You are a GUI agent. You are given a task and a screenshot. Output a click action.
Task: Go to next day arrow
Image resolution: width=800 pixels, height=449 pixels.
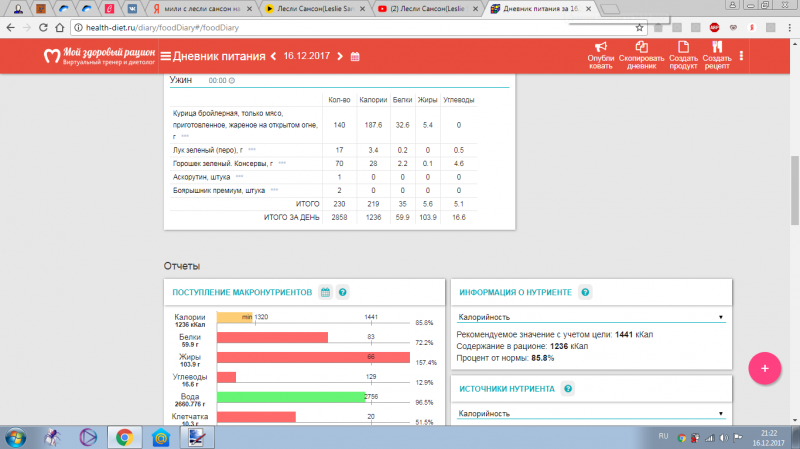[340, 56]
